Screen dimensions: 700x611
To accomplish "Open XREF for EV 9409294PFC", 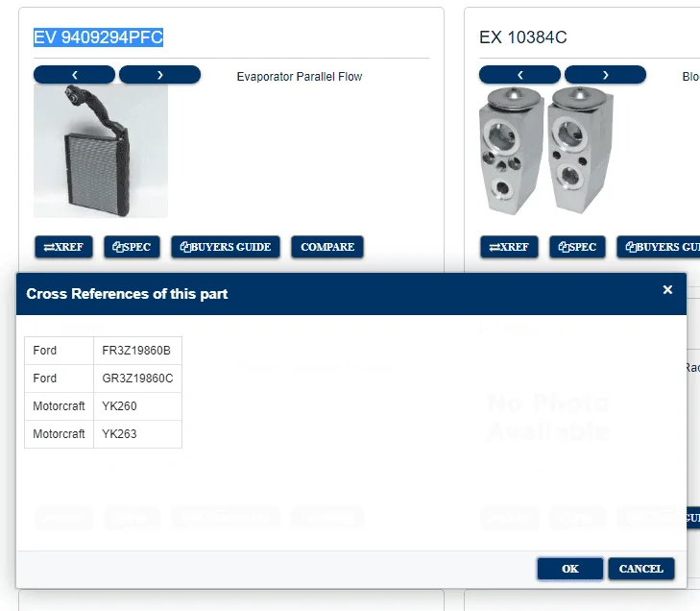I will [x=63, y=247].
